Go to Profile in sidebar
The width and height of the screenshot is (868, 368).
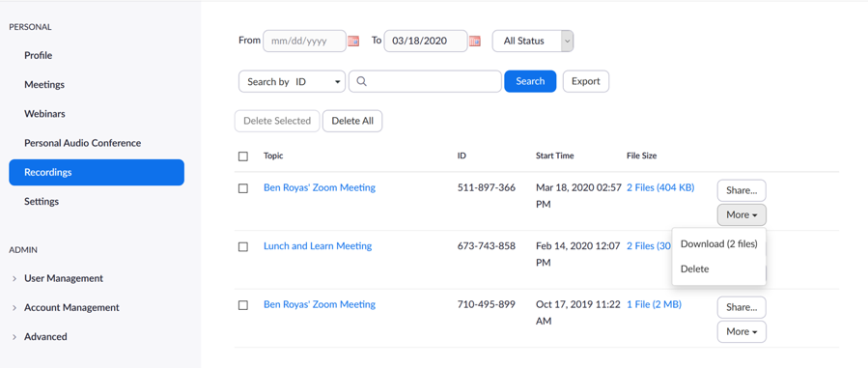[x=39, y=55]
